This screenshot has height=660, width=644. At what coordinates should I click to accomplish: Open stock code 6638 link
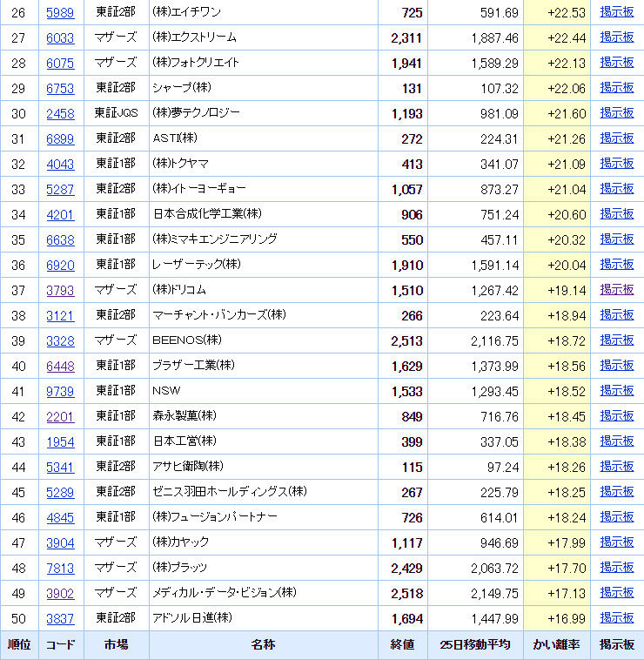[x=60, y=240]
